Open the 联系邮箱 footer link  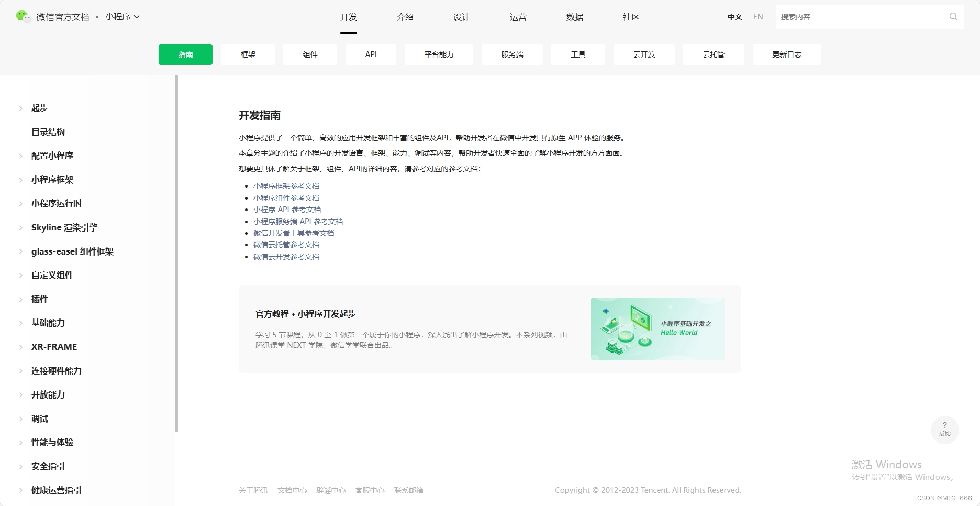[408, 490]
